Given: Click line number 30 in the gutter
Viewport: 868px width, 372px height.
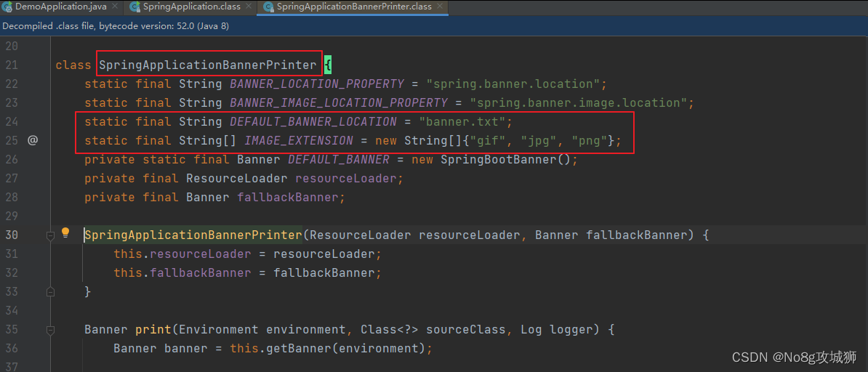Looking at the screenshot, I should [x=12, y=235].
